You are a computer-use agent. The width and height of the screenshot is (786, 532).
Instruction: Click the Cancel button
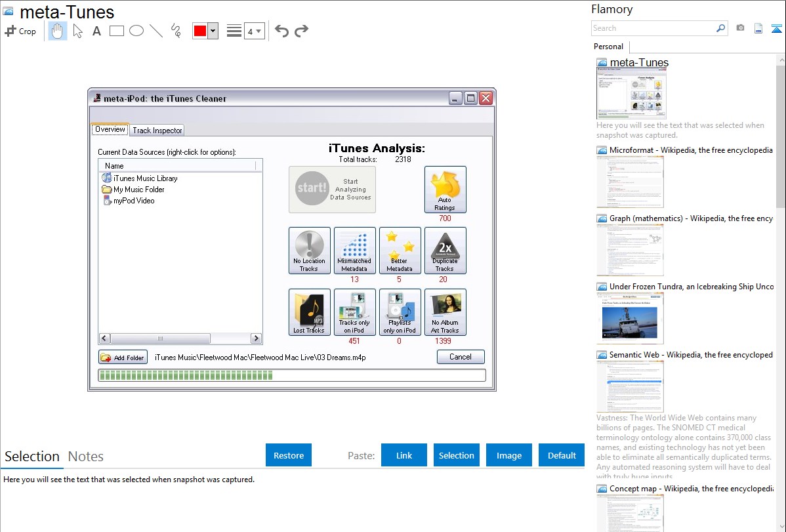coord(461,357)
